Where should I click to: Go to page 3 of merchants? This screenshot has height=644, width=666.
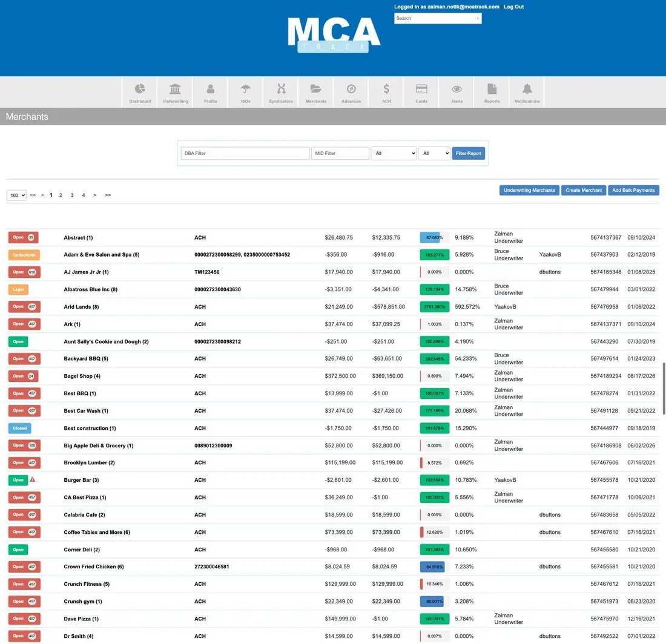click(72, 195)
